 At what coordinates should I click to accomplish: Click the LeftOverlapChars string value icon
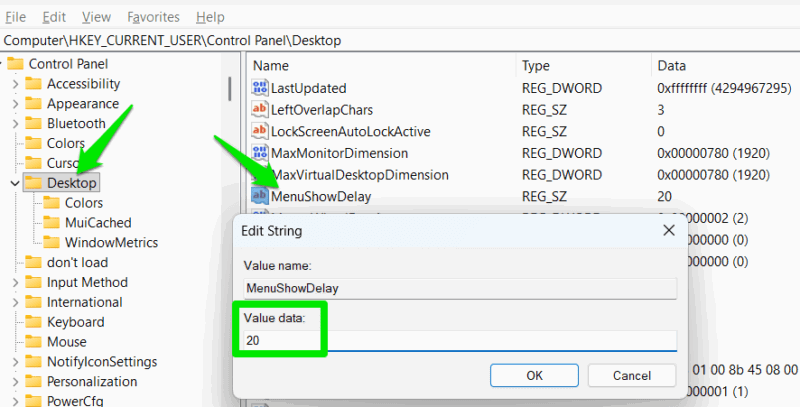(x=260, y=109)
